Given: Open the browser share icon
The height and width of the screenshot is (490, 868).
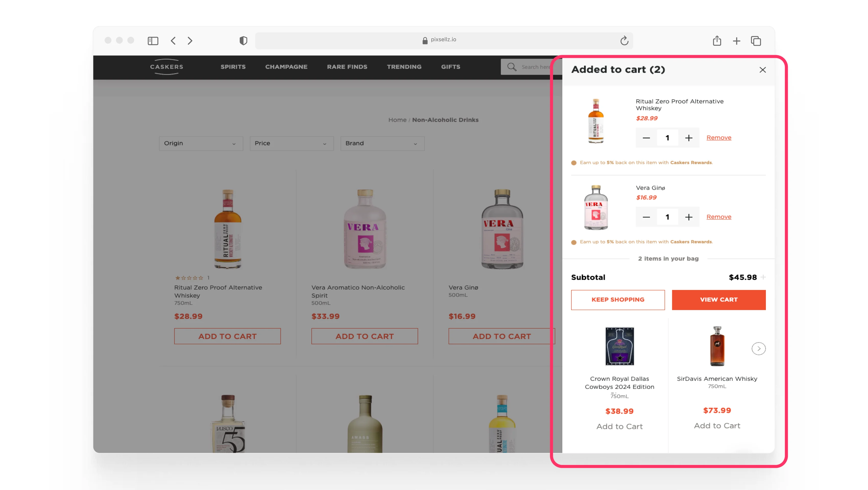Looking at the screenshot, I should tap(717, 41).
